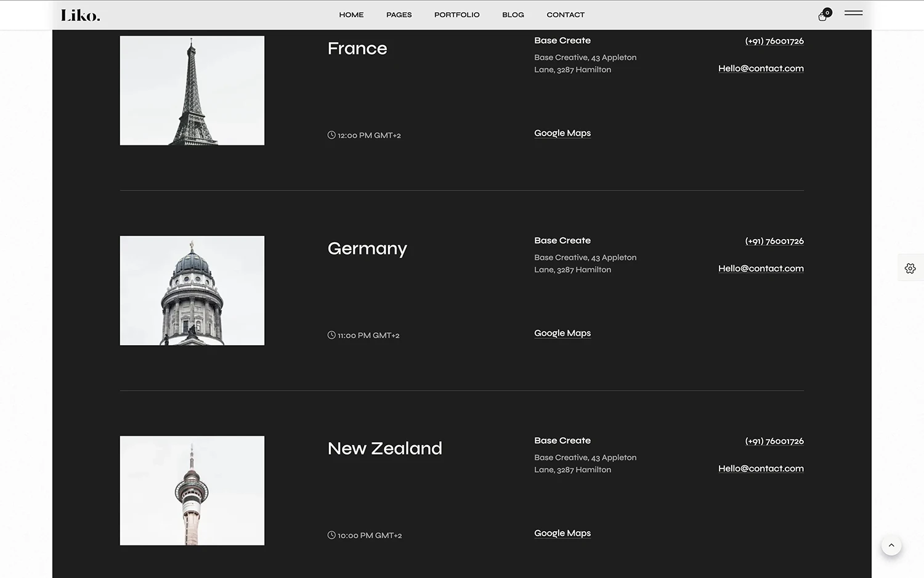
Task: Click the Eiffel Tower thumbnail
Action: (x=192, y=91)
